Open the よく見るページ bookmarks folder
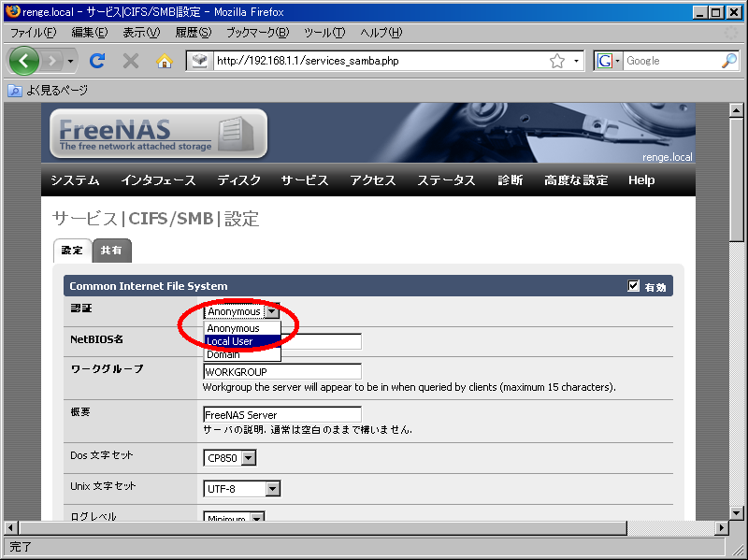 pyautogui.click(x=48, y=90)
